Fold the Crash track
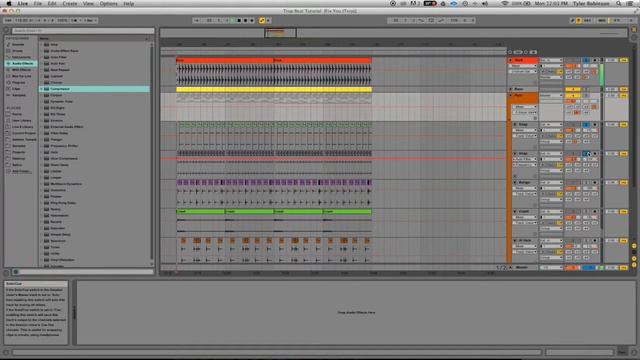The width and height of the screenshot is (640, 360). click(x=515, y=211)
